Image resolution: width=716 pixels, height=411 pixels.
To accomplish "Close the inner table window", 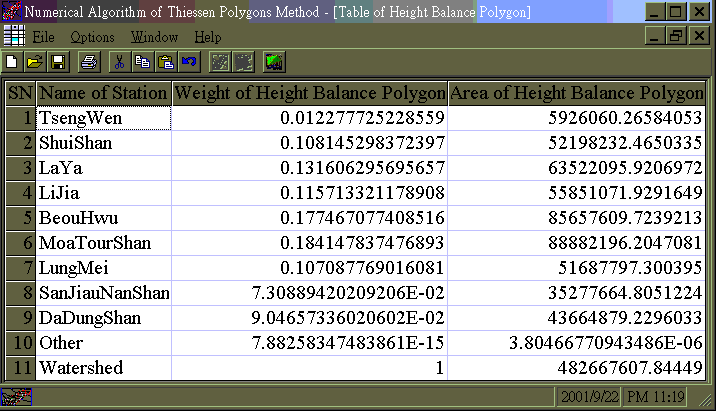I will pos(700,35).
